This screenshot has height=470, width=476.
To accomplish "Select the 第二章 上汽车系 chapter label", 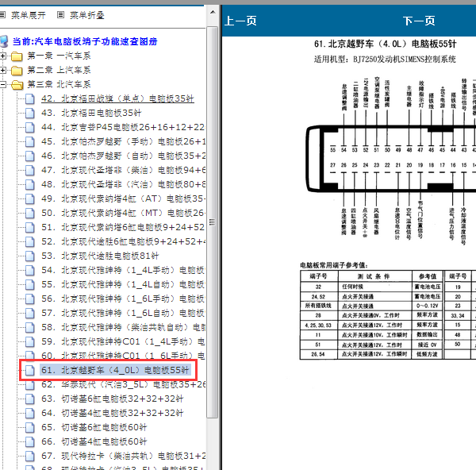I will pos(59,70).
